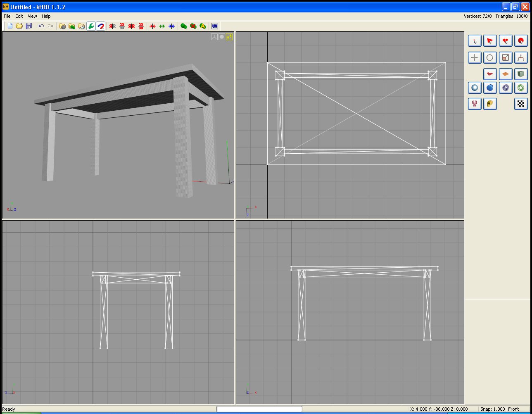Click the 3D table preview viewport
This screenshot has height=414, width=532.
pos(118,125)
